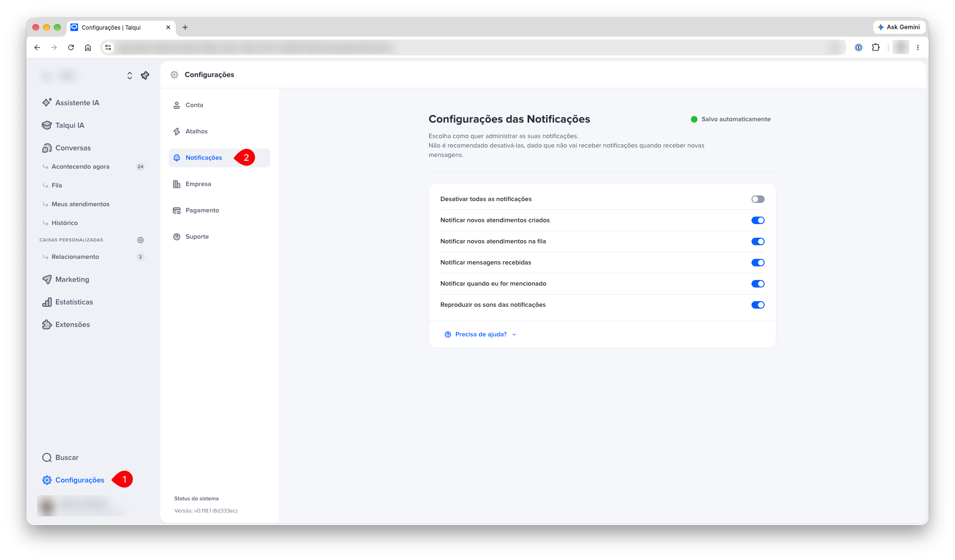Viewport: 955px width, 560px height.
Task: Click the browser address bar
Action: point(472,47)
